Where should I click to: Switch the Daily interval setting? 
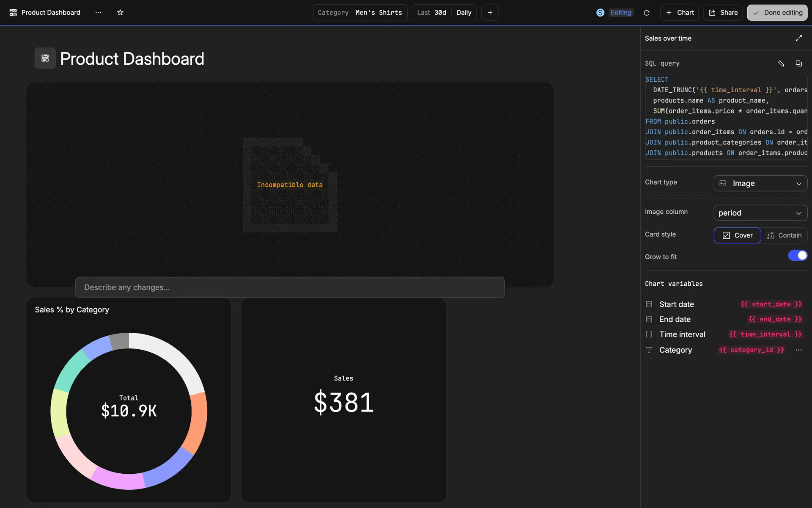click(x=464, y=13)
